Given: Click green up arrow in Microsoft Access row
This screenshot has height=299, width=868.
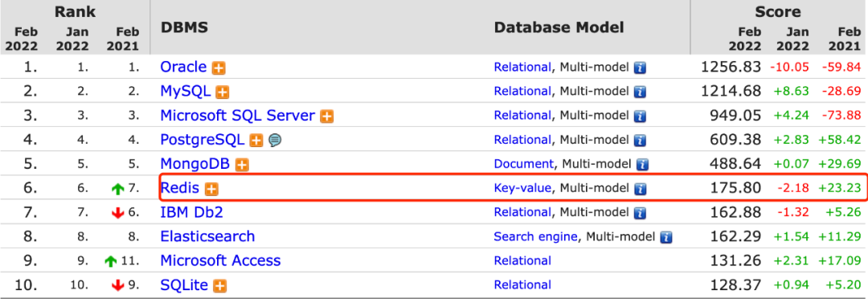Looking at the screenshot, I should (x=111, y=261).
